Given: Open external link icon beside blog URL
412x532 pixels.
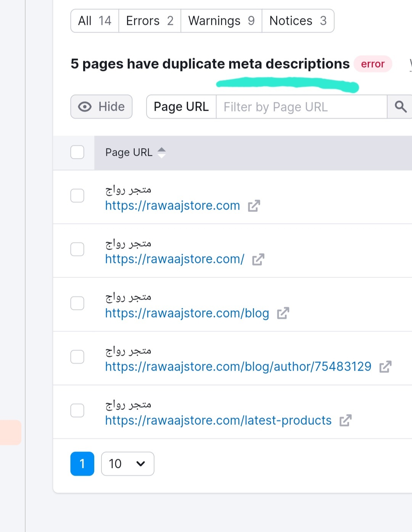Looking at the screenshot, I should [283, 313].
